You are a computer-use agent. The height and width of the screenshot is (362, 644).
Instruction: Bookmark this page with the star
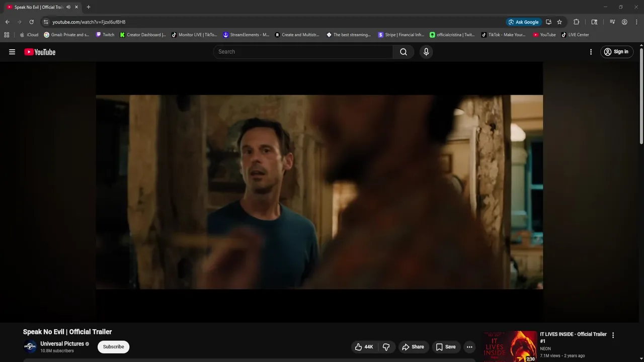(559, 22)
